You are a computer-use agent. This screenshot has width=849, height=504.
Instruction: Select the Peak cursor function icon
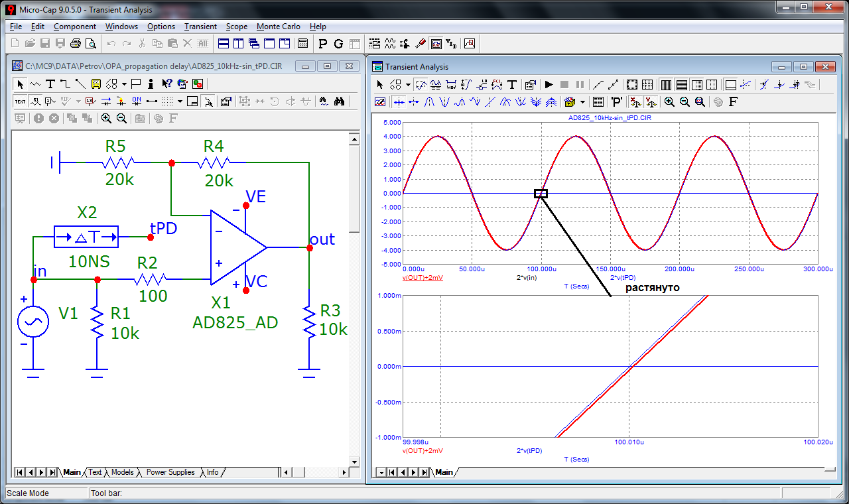click(x=428, y=101)
